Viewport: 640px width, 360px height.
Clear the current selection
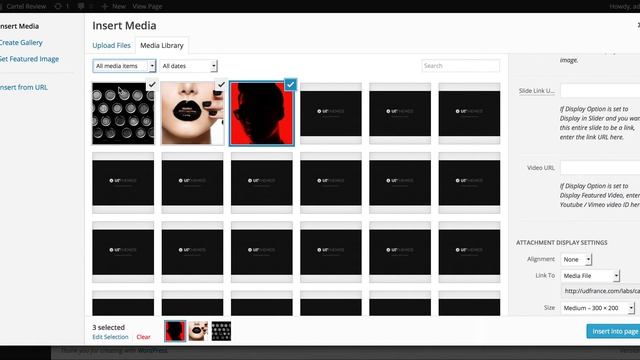(x=143, y=337)
